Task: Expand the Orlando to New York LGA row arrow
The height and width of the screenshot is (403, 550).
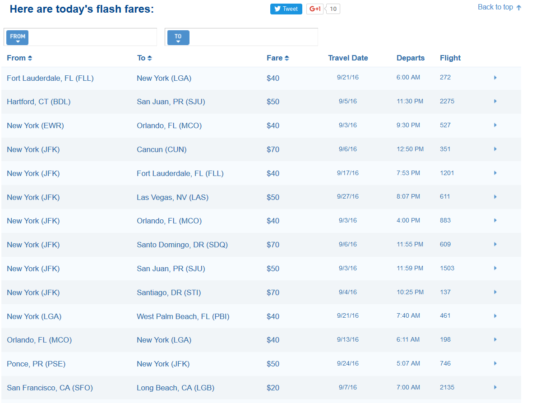Action: 495,340
